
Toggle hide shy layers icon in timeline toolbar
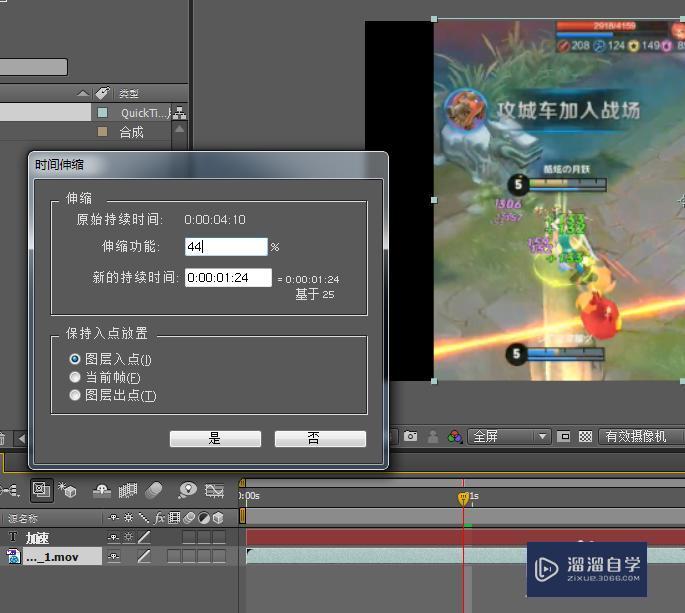click(x=102, y=491)
